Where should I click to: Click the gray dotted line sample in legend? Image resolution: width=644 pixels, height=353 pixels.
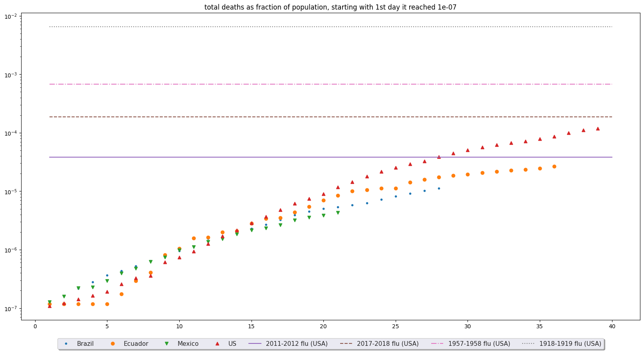[529, 343]
